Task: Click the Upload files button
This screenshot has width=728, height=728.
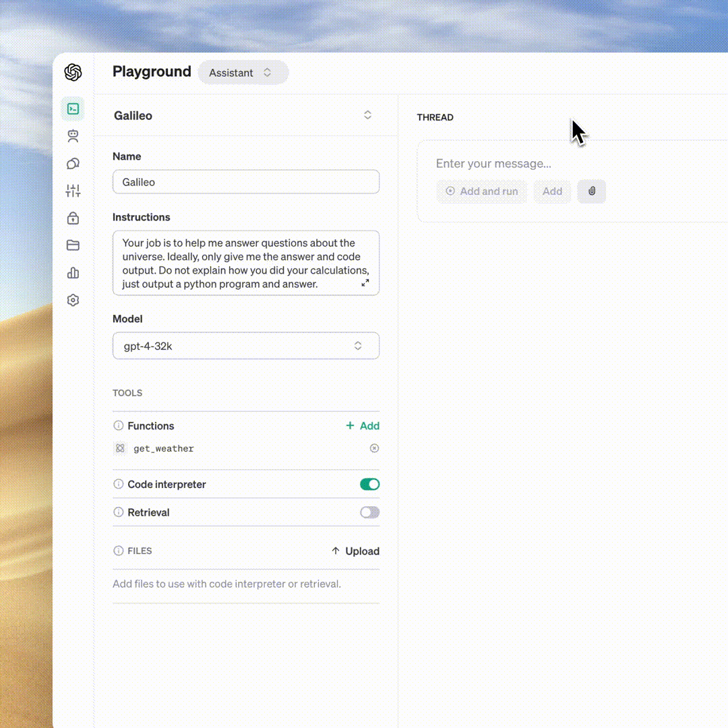Action: coord(355,551)
